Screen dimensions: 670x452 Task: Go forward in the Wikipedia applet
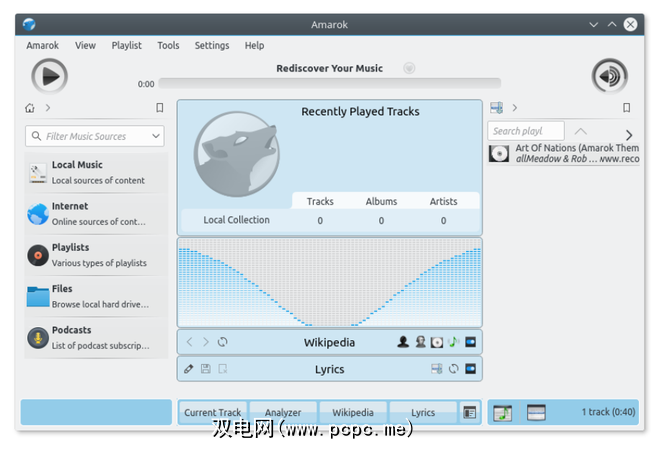coord(206,342)
